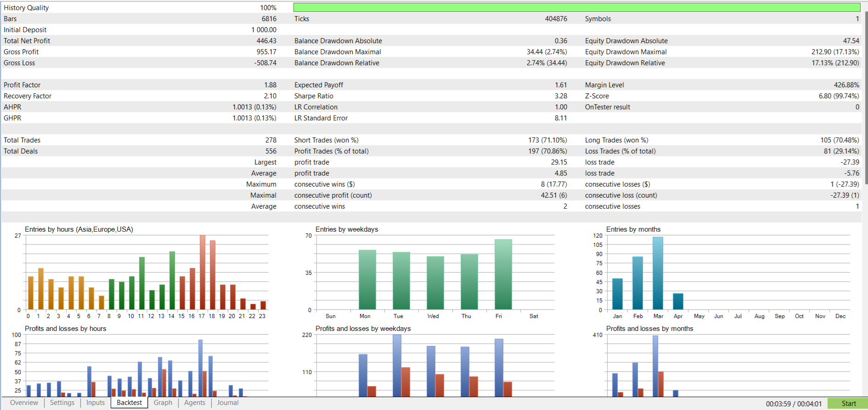Click Equity Drawdown Maximal value 212.90 (17.13%)
868x410 pixels.
point(835,52)
